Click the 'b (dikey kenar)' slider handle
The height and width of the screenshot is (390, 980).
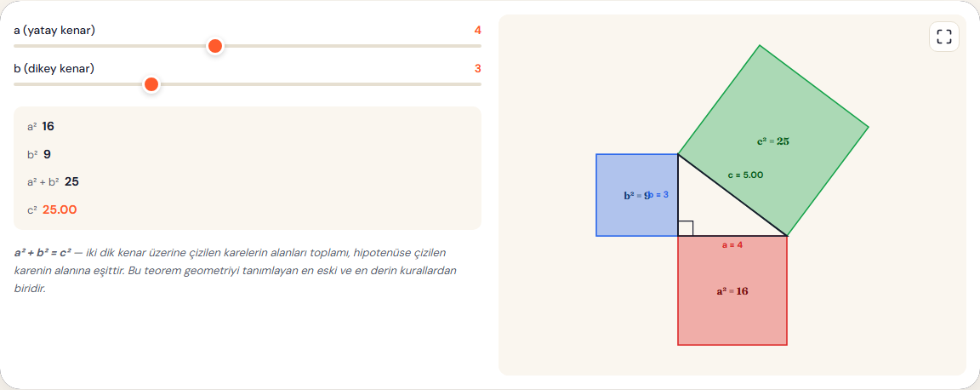(151, 84)
